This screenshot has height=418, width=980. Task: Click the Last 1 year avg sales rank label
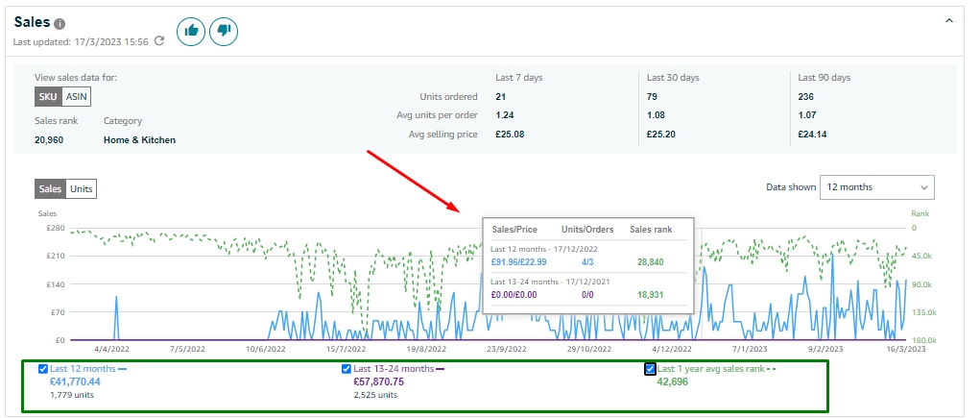tap(710, 369)
